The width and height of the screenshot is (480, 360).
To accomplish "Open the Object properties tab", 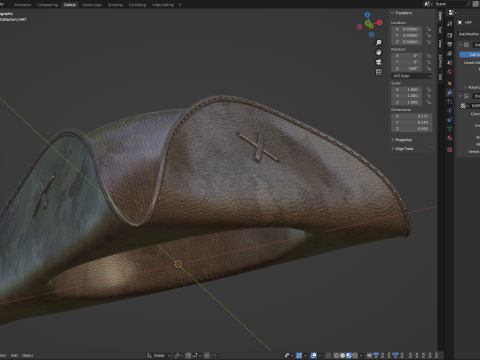I will click(x=450, y=83).
